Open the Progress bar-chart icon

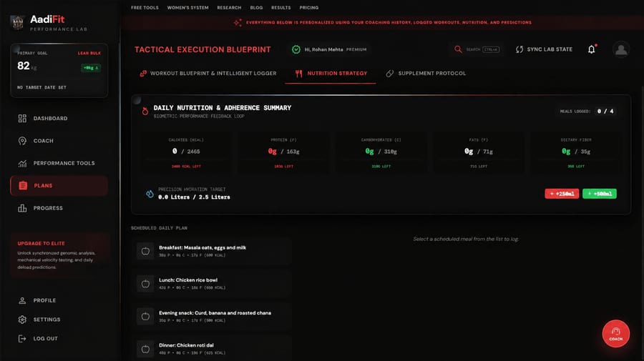(x=22, y=208)
